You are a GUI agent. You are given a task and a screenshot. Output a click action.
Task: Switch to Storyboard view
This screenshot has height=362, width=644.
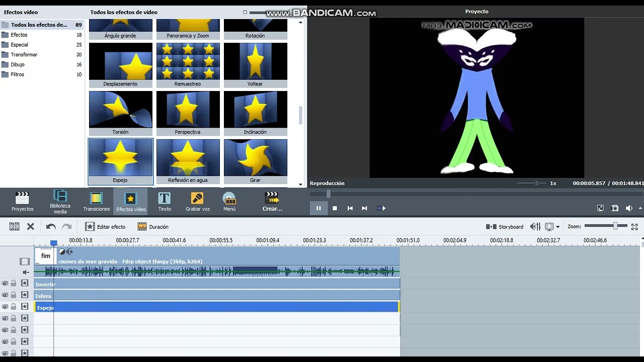(505, 227)
